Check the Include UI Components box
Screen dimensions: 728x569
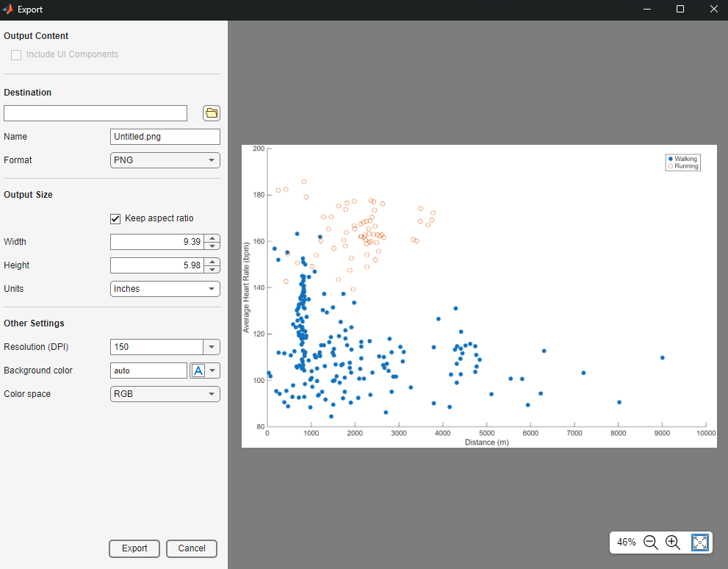[x=16, y=54]
